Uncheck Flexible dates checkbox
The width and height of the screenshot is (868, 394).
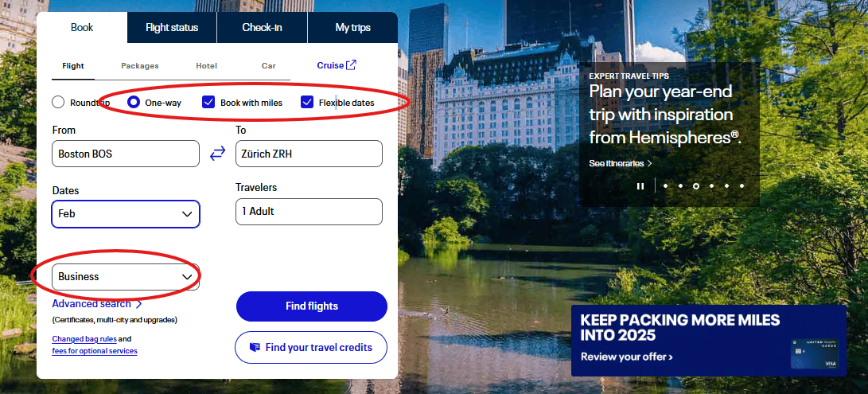tap(307, 103)
